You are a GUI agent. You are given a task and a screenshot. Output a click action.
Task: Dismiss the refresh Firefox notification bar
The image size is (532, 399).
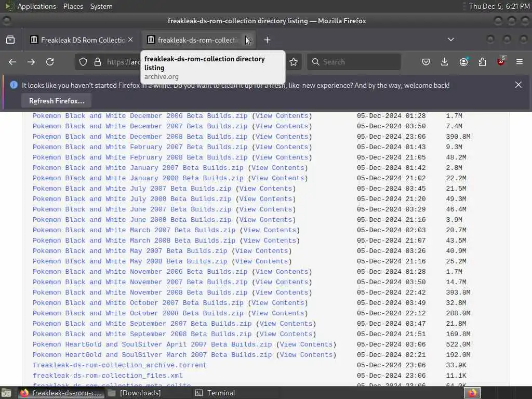tap(518, 85)
